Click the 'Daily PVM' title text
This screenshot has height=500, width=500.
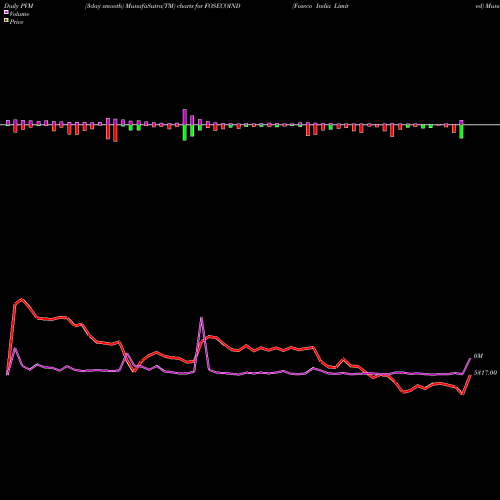[x=19, y=6]
